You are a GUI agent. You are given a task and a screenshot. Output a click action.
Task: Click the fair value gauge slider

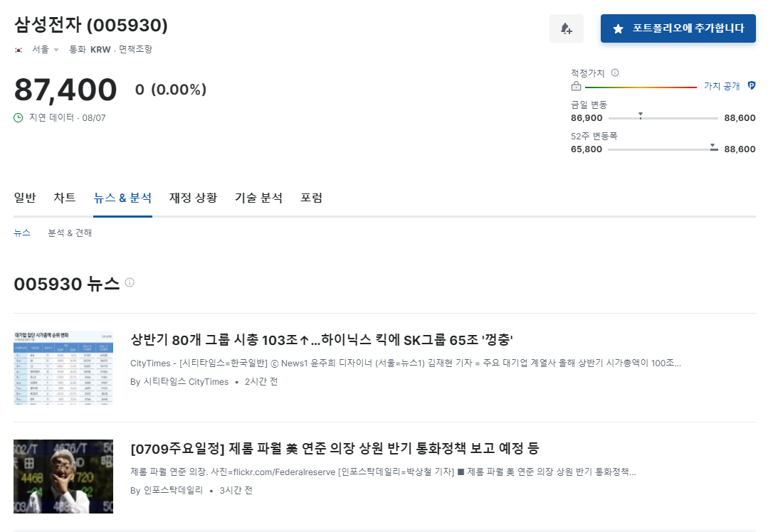coord(641,85)
